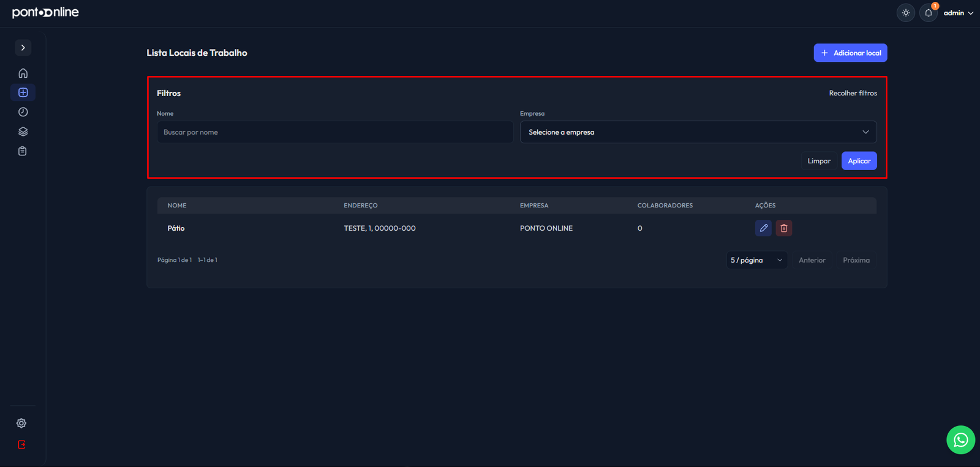Open the Home icon in sidebar

[23, 73]
